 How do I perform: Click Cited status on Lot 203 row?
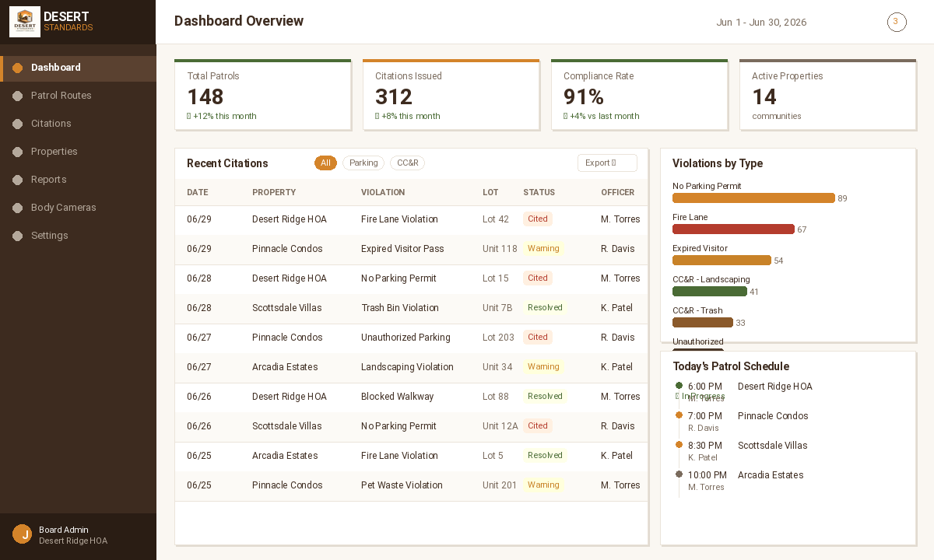(x=538, y=338)
